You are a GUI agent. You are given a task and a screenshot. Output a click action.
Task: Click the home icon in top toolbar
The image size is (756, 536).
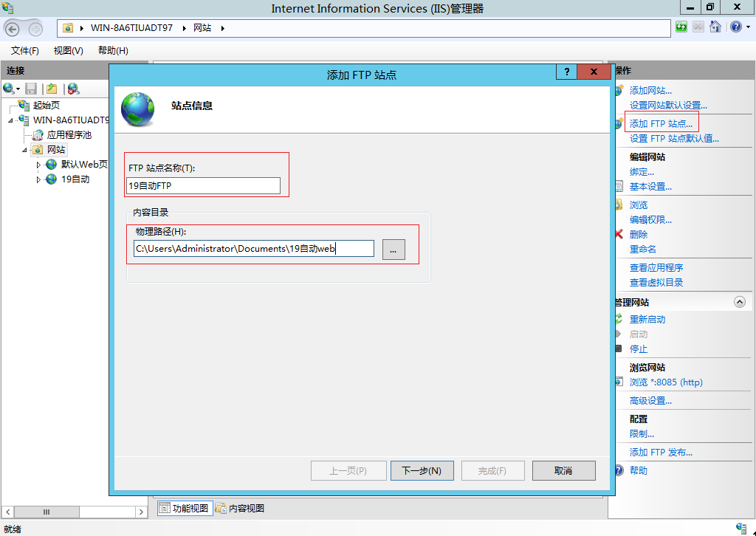(715, 27)
